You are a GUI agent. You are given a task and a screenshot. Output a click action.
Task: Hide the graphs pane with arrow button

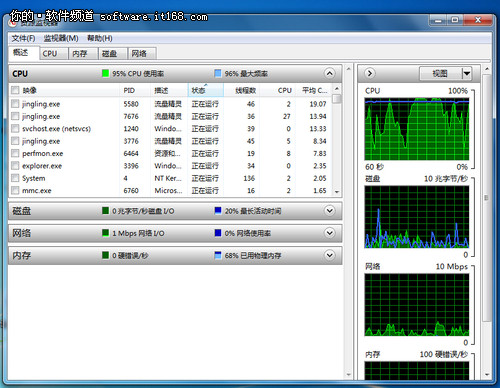(369, 73)
